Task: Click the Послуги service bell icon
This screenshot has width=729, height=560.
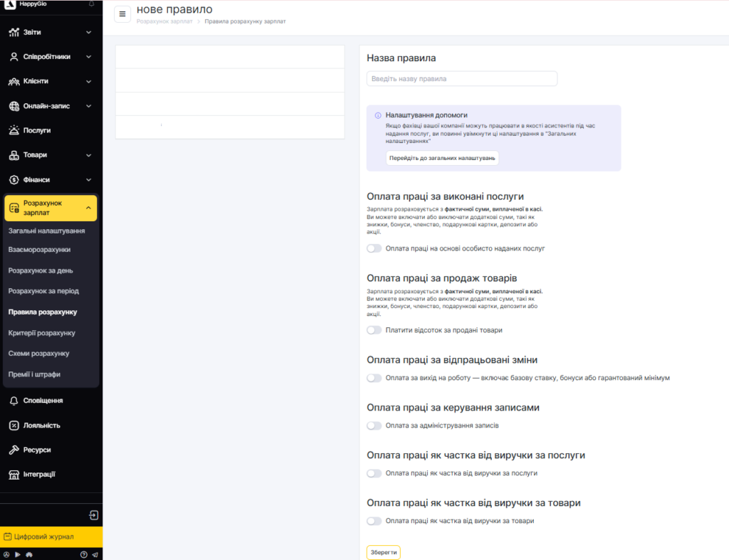Action: coord(14,130)
